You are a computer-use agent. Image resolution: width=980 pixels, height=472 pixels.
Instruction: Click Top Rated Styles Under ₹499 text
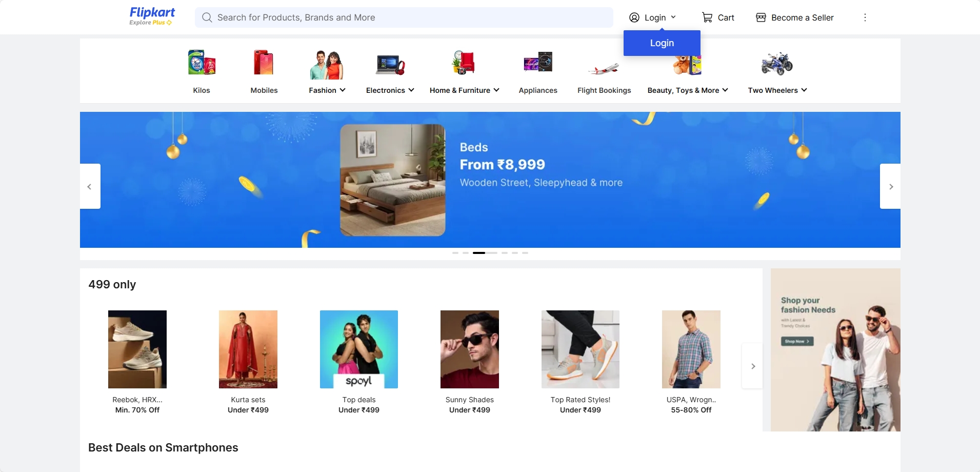[581, 405]
